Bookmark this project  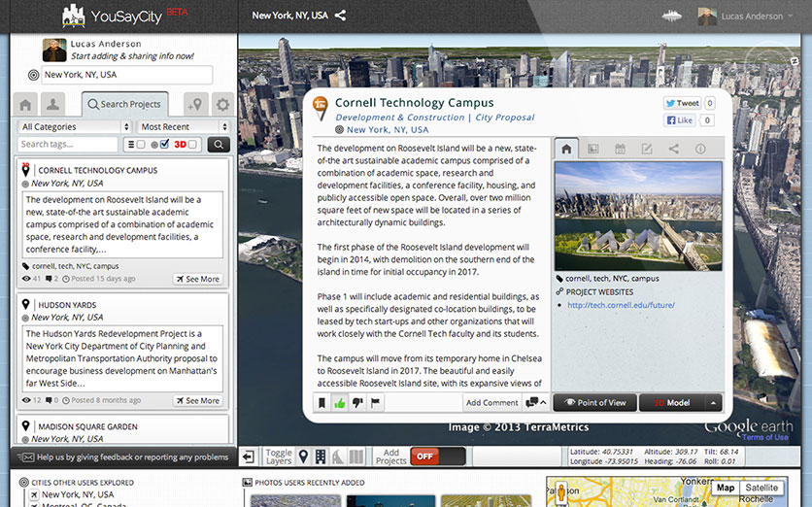click(321, 402)
